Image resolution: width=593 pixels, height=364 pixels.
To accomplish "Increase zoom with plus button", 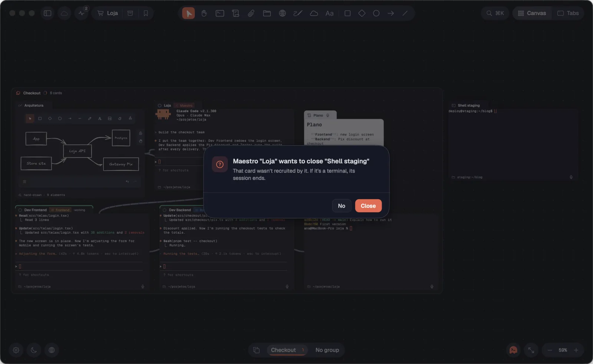I will 576,350.
